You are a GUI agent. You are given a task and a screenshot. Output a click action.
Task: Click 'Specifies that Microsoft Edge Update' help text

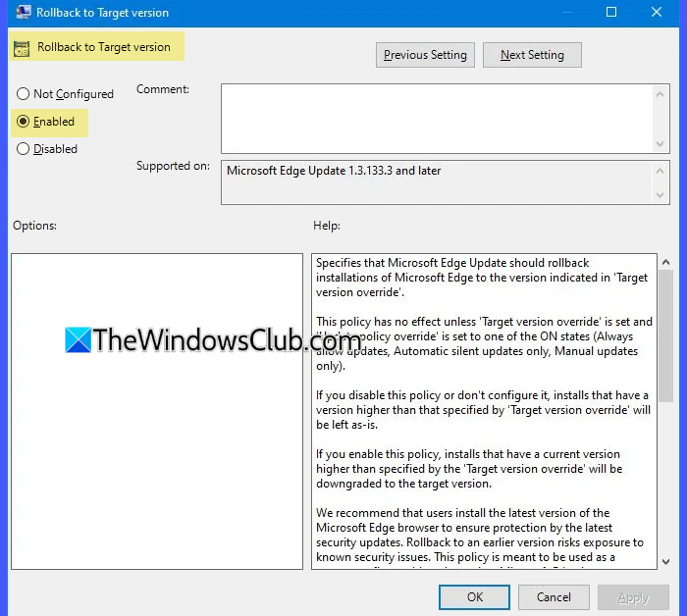coord(482,278)
